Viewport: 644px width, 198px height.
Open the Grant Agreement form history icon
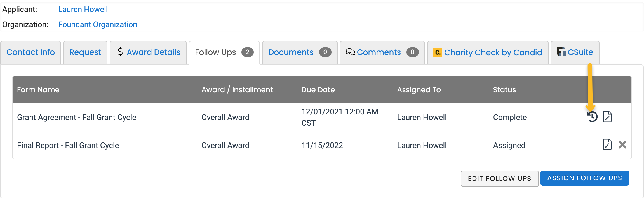pyautogui.click(x=592, y=117)
